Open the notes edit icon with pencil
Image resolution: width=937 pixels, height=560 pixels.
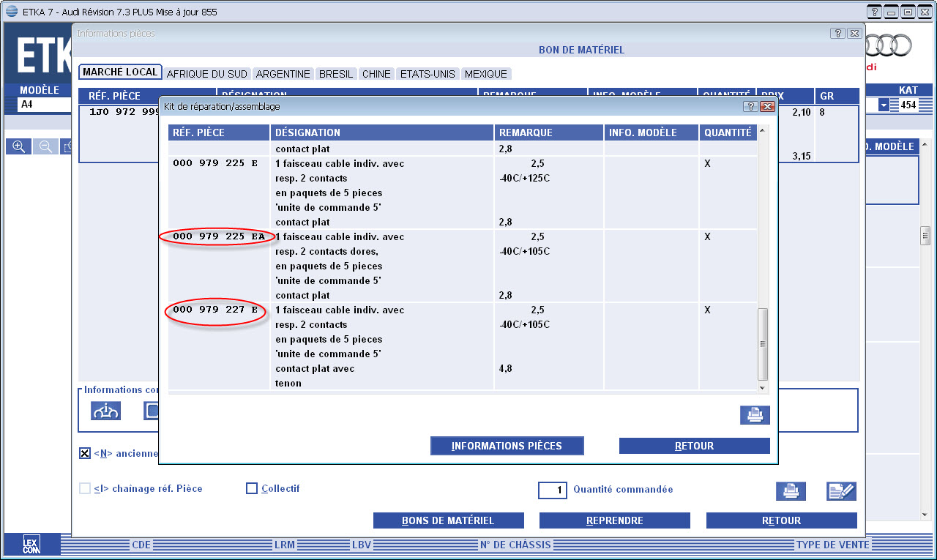(841, 491)
